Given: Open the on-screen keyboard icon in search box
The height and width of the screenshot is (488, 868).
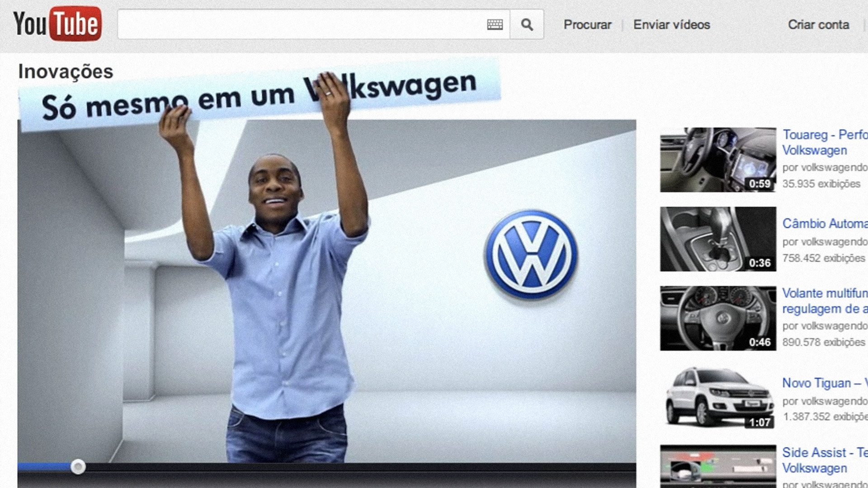Looking at the screenshot, I should [495, 24].
